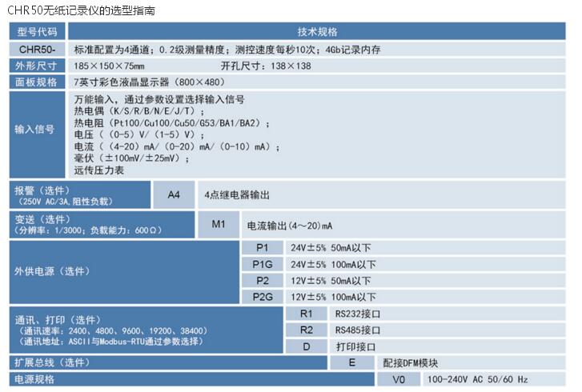
Task: Click the P2G power option code
Action: [x=263, y=296]
